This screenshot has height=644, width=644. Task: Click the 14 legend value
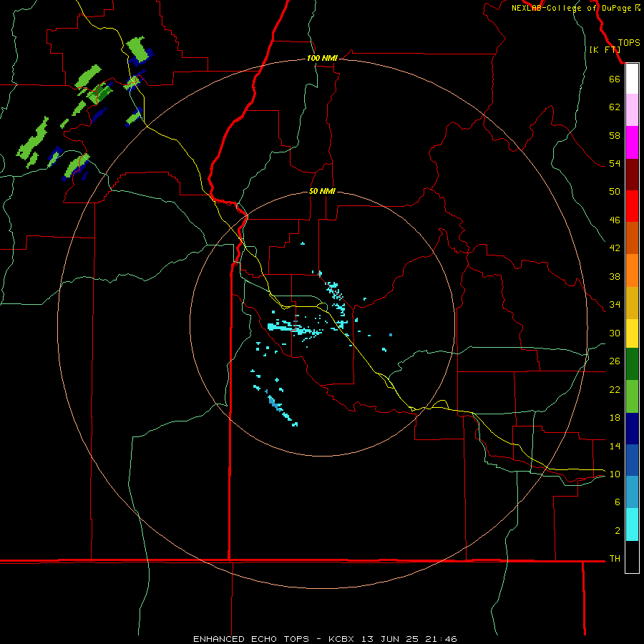click(615, 446)
